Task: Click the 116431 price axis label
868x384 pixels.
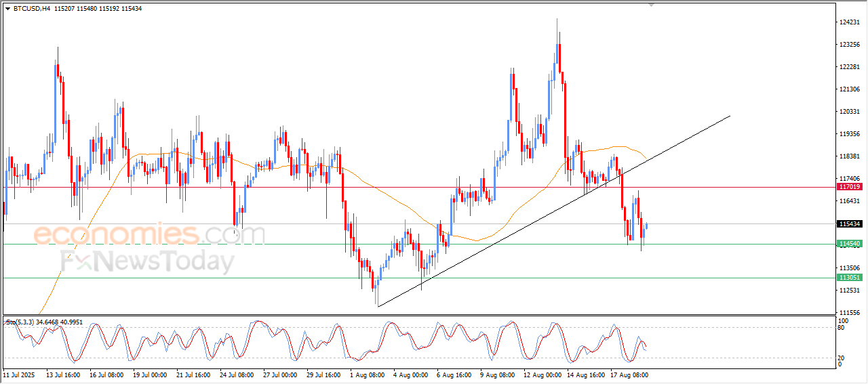Action: tap(850, 201)
